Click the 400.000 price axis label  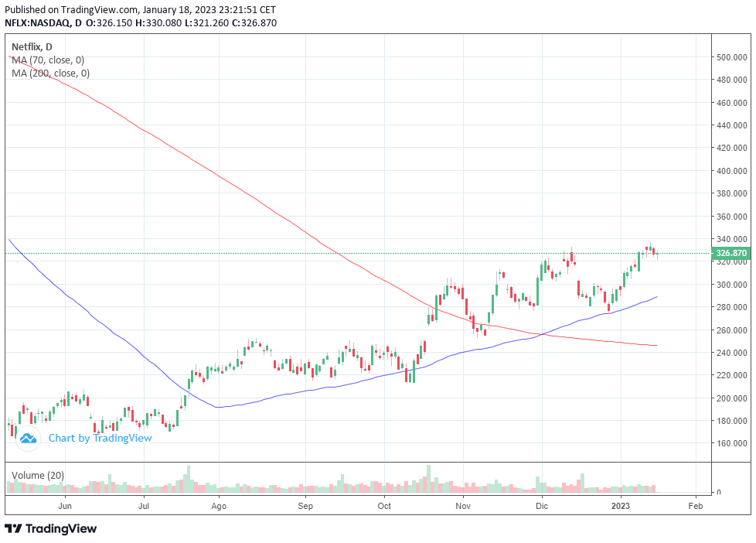[x=732, y=171]
